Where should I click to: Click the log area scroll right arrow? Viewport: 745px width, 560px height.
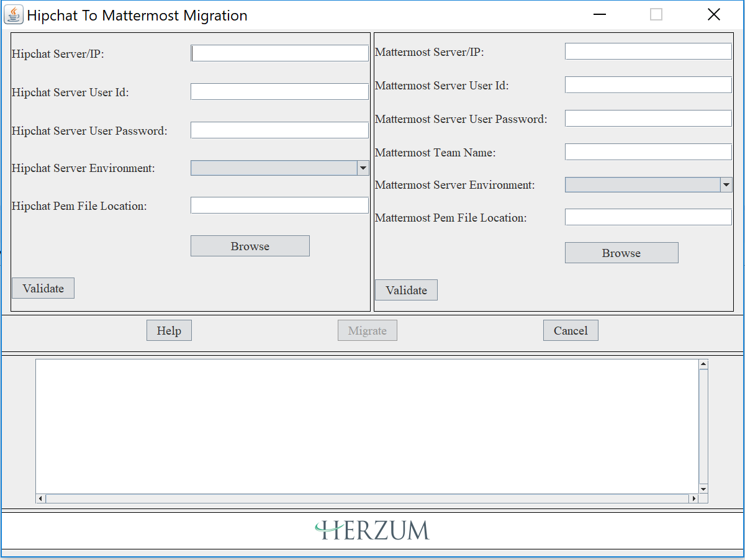(693, 499)
